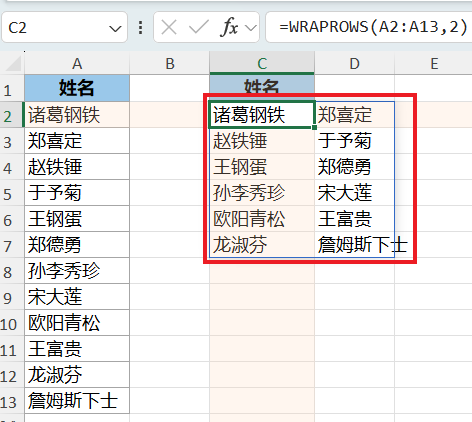Click cell D2 containing 郑喜定
Image resolution: width=472 pixels, height=422 pixels.
(x=354, y=115)
